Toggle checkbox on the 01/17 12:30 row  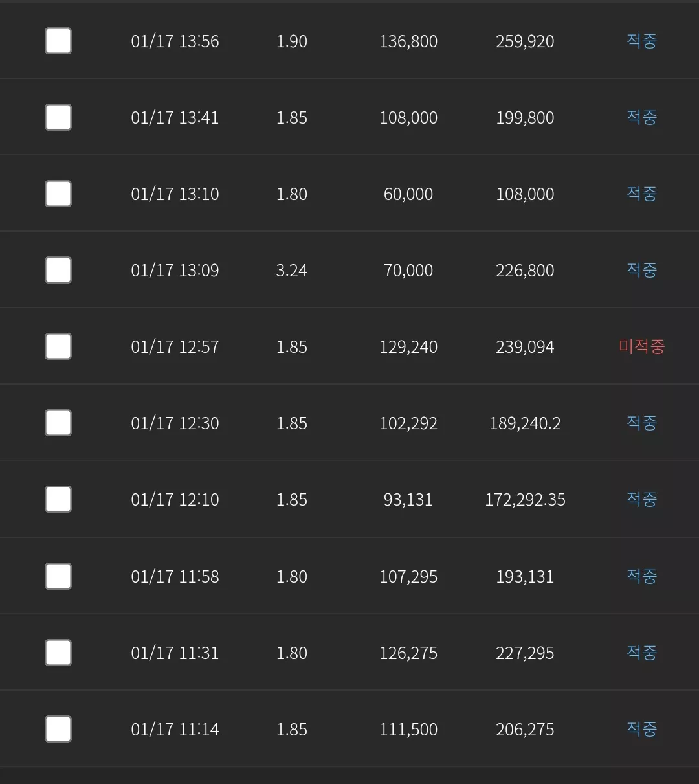pos(58,423)
